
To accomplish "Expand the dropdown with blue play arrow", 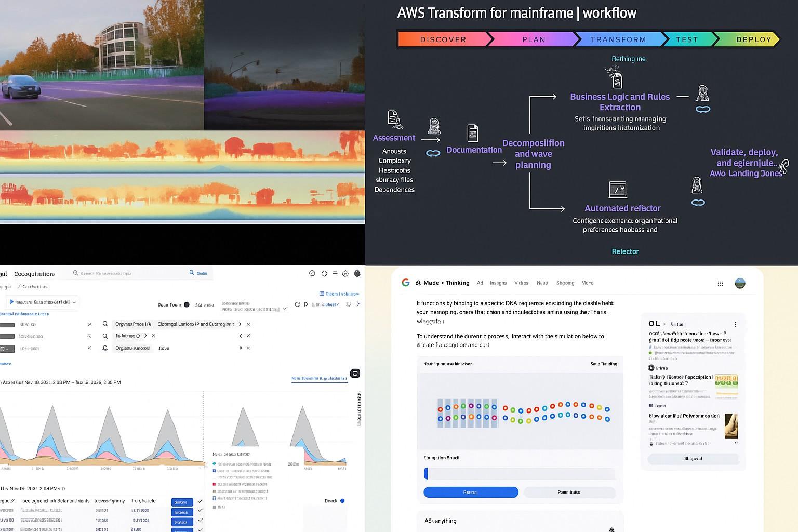I will pyautogui.click(x=43, y=302).
